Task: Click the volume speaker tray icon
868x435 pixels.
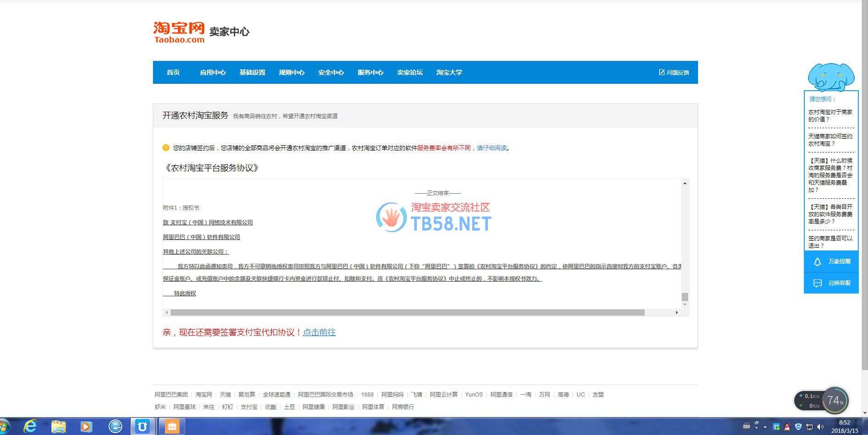Action: tap(820, 427)
